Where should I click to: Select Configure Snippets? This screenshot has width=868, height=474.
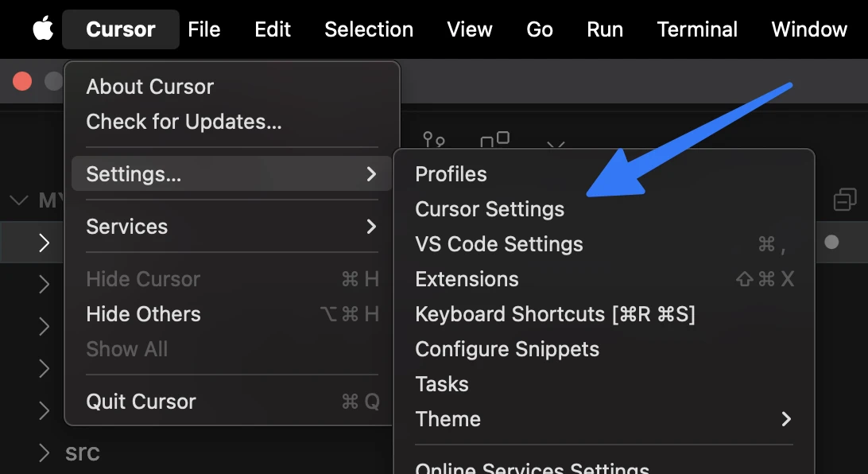(x=507, y=349)
